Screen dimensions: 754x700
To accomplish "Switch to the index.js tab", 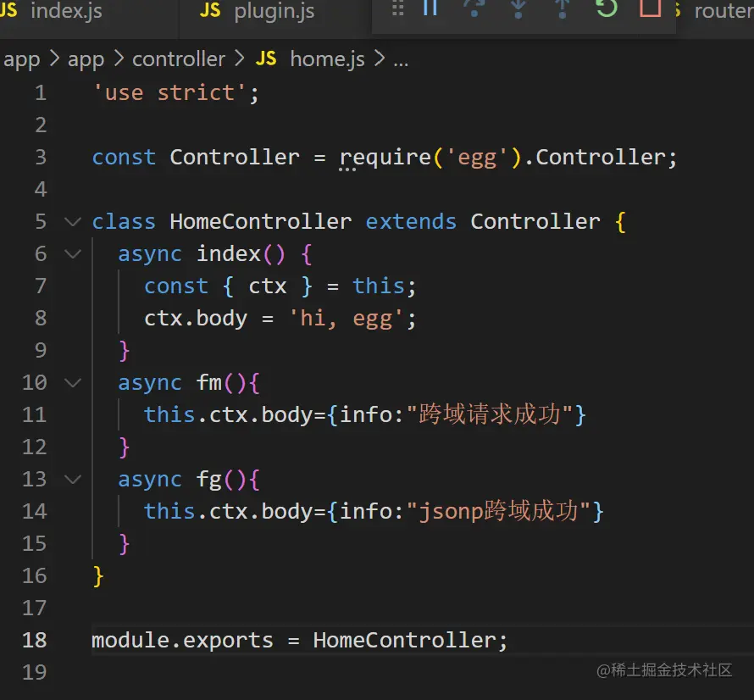I will tap(66, 10).
